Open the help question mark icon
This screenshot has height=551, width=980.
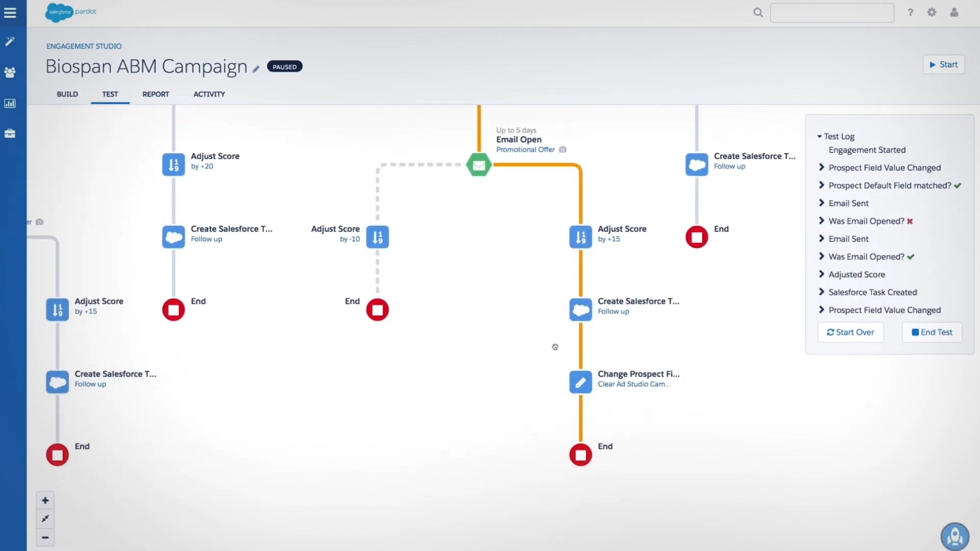(x=911, y=12)
